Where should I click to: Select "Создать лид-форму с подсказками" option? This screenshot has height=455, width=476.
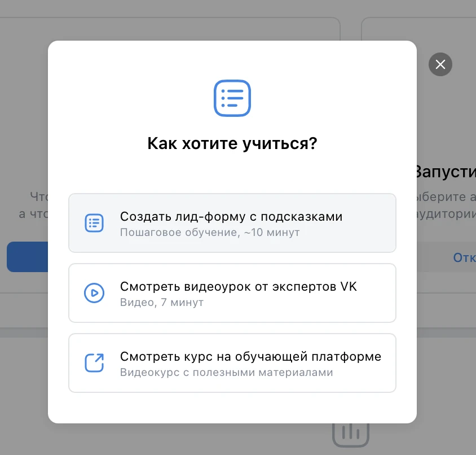(231, 217)
